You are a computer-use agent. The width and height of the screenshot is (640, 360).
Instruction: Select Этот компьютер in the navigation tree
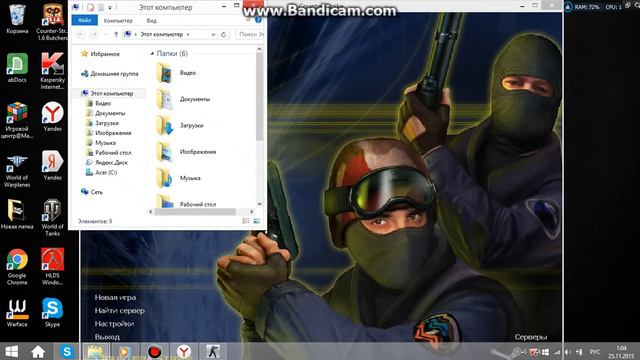pos(107,93)
